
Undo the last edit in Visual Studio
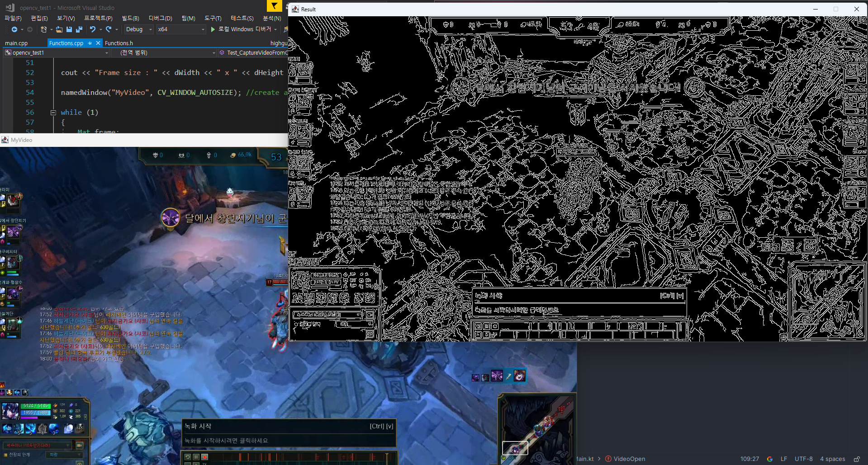click(93, 29)
